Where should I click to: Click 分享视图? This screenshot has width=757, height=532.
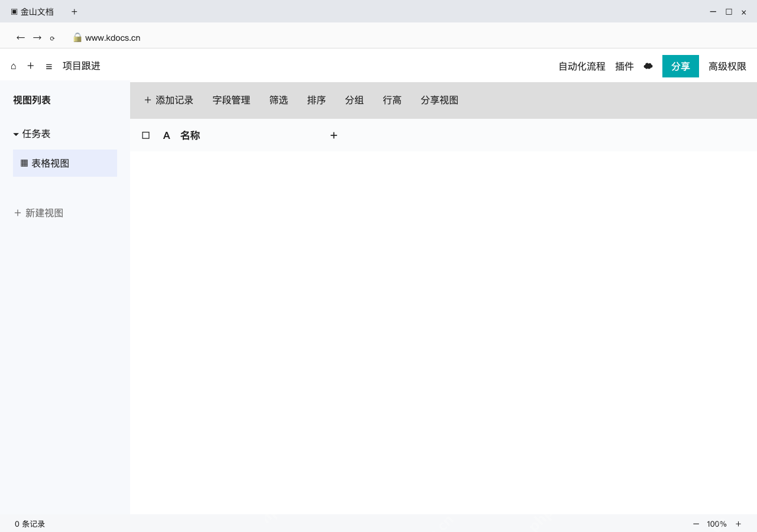[x=439, y=100]
